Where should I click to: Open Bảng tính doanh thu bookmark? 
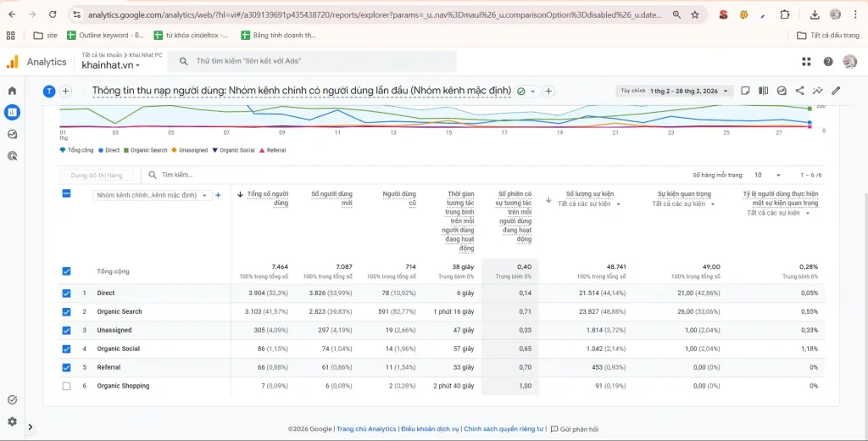(x=278, y=36)
